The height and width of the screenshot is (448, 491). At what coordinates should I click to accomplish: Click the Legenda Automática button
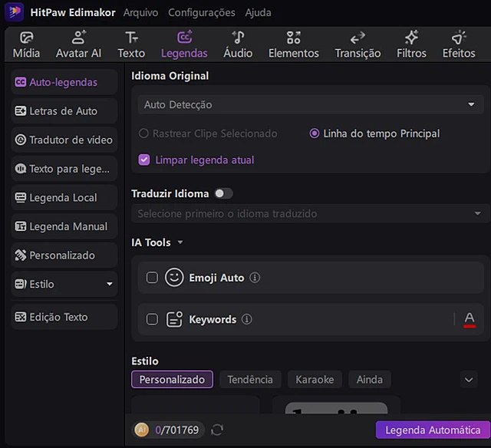pyautogui.click(x=433, y=430)
